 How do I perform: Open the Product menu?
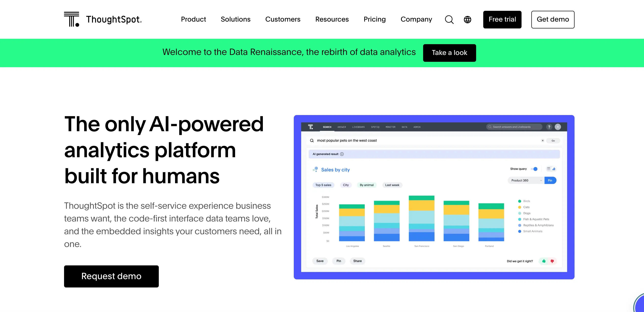pos(193,19)
